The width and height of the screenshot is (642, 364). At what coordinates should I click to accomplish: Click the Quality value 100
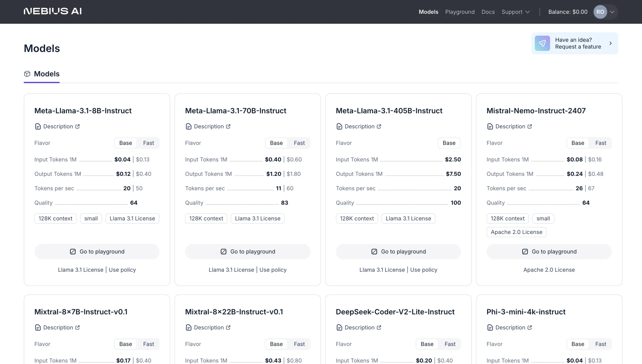(x=456, y=203)
